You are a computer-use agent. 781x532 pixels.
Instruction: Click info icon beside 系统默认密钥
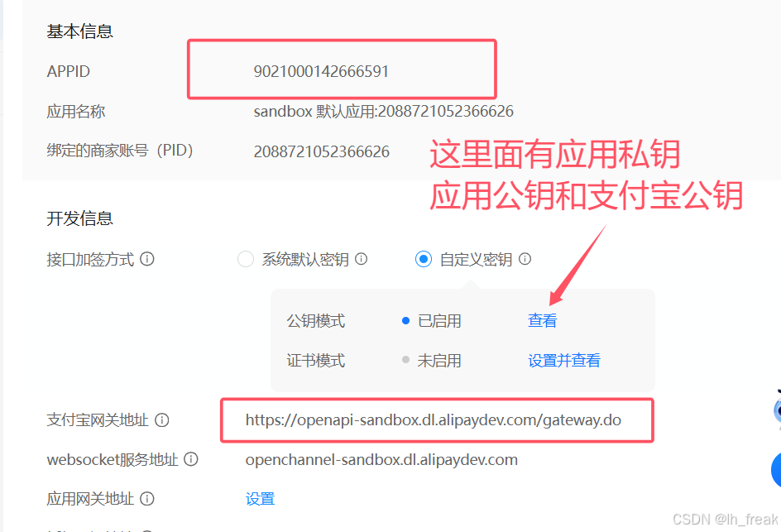(361, 259)
